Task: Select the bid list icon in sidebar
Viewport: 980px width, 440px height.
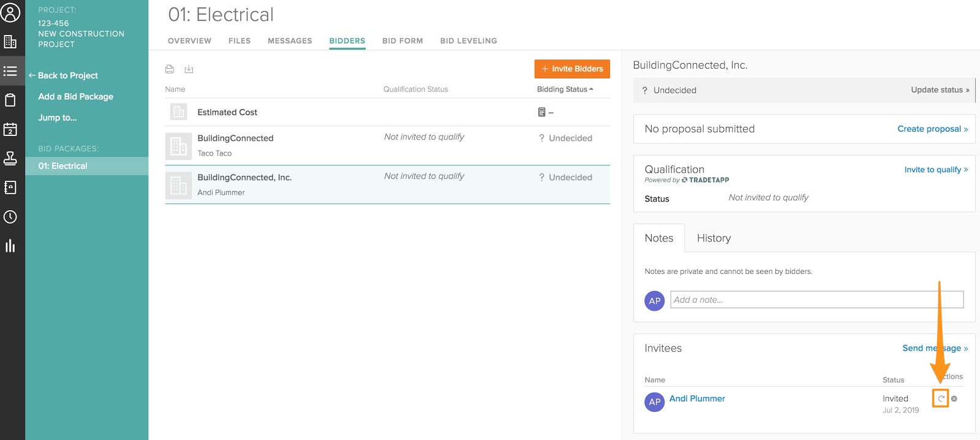Action: pos(10,71)
